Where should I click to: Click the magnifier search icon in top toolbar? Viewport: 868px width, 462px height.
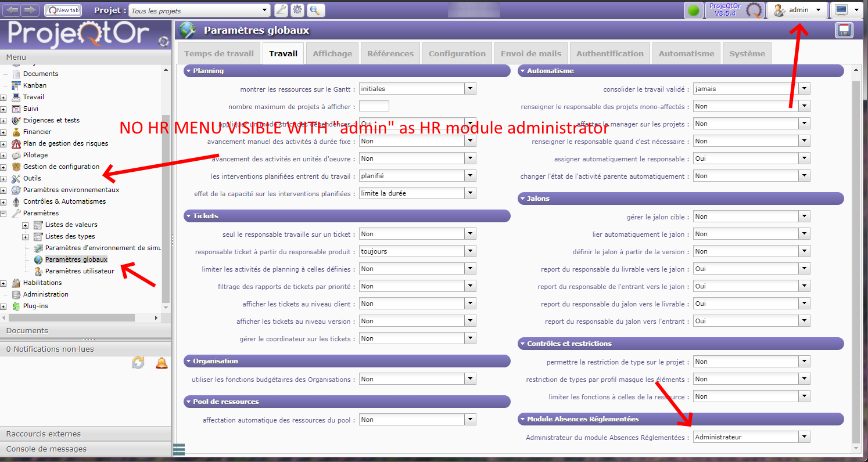pyautogui.click(x=315, y=10)
